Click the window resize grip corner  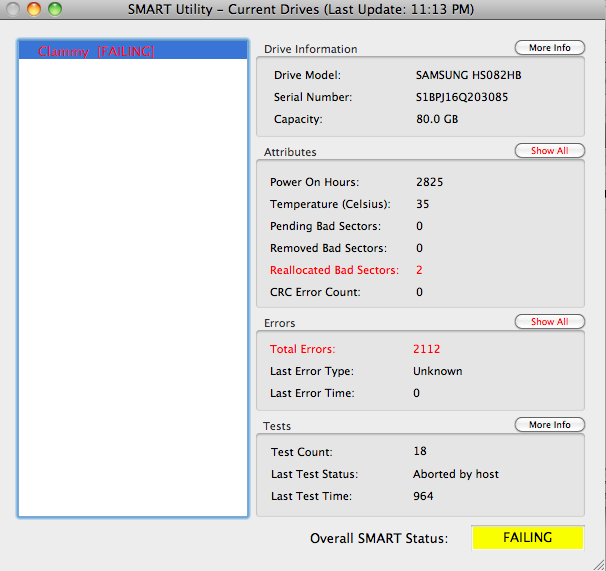click(x=599, y=564)
